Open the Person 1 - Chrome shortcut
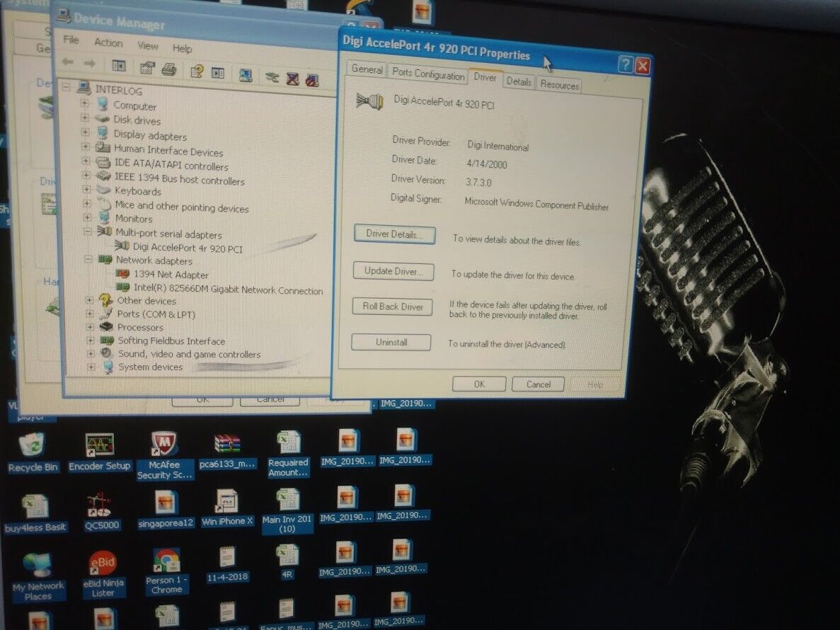Screen dimensions: 840x630 coord(166,571)
